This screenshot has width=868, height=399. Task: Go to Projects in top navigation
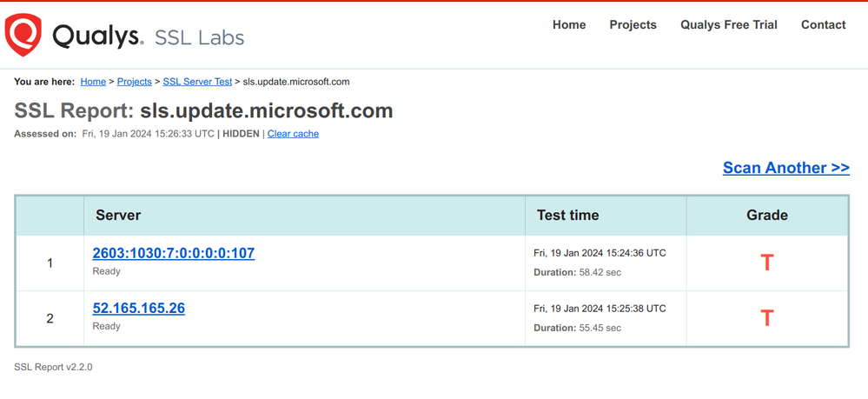633,24
